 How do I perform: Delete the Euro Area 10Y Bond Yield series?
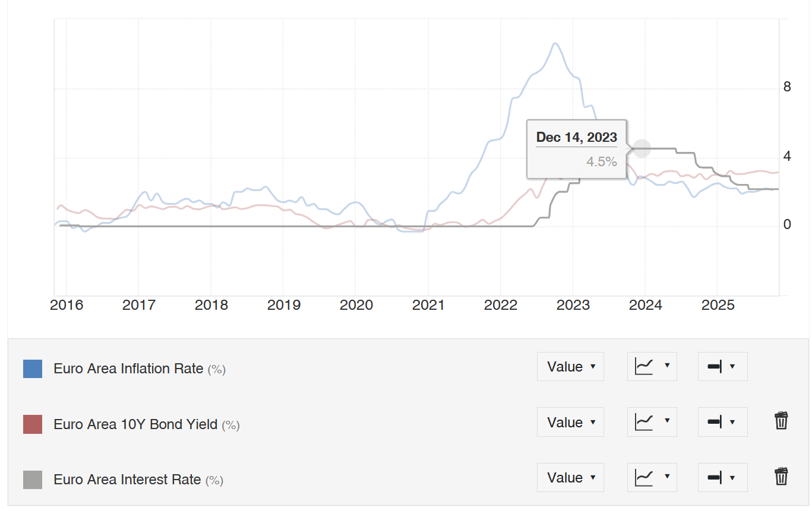tap(781, 421)
